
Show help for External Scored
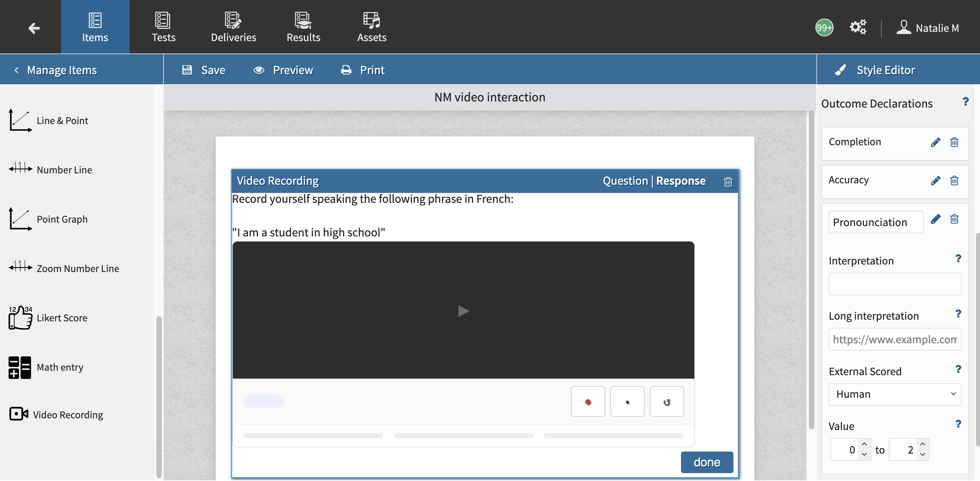[x=958, y=369]
